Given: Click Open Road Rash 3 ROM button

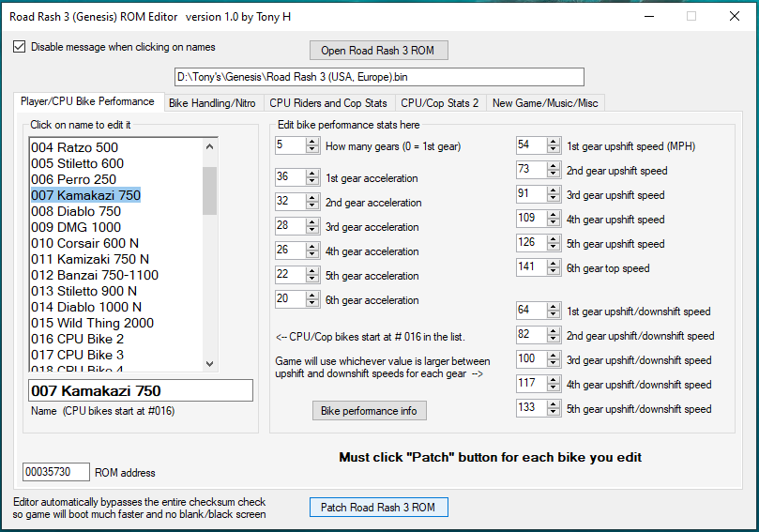Looking at the screenshot, I should click(x=378, y=50).
